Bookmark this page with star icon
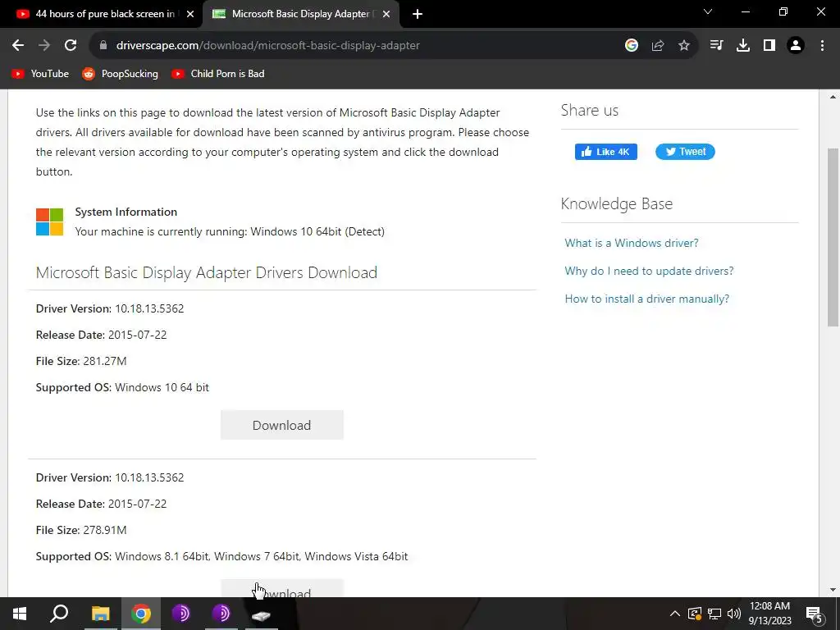840x630 pixels. (684, 46)
